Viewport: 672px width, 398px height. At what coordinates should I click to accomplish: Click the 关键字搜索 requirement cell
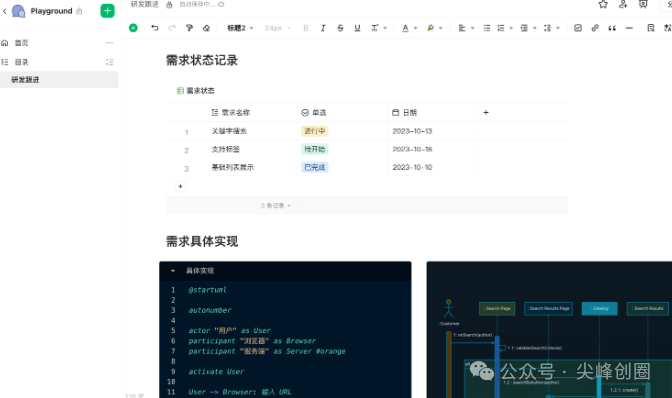(x=229, y=131)
